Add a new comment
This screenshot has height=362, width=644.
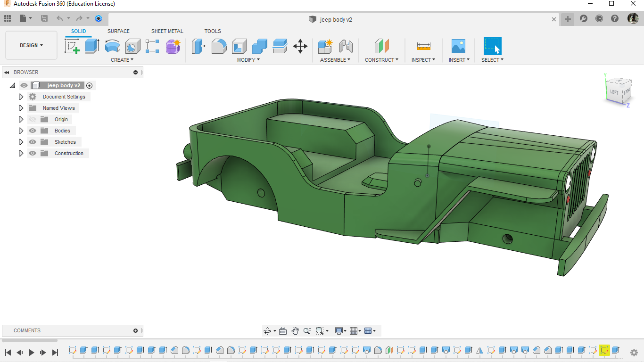(x=135, y=330)
